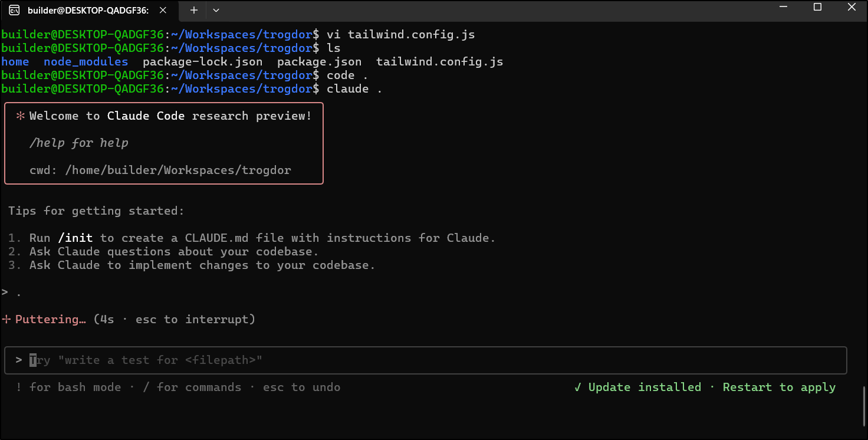Click tip 'Ask Claude questions about your codebase.'
The width and height of the screenshot is (868, 440).
175,252
